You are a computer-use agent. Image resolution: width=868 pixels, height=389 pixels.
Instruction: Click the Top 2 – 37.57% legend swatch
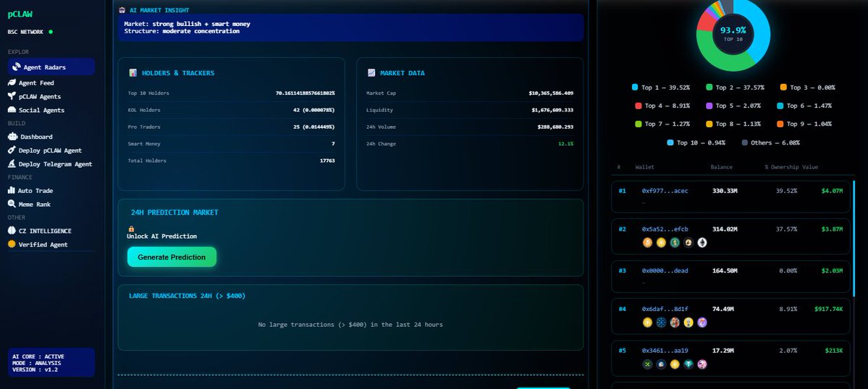coord(709,87)
